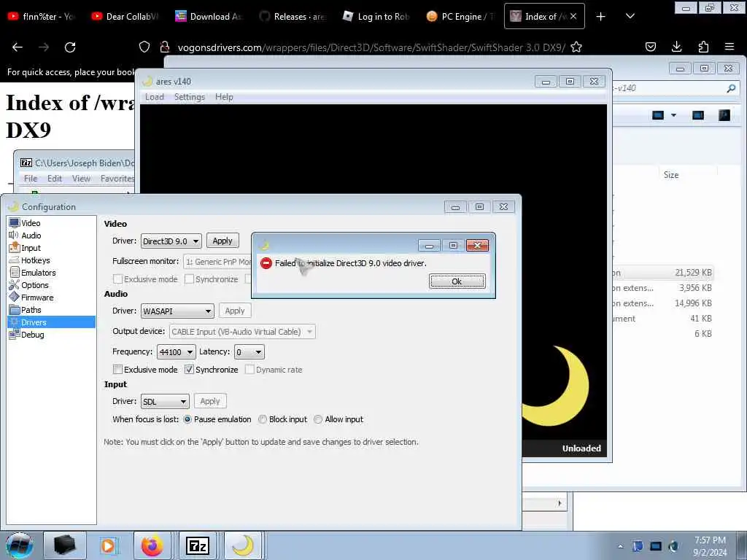Go to Hotkeys in Configuration sidebar

pos(36,260)
